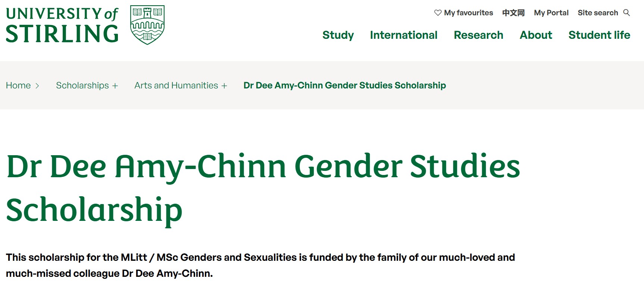Click the University of Stirling crest logo

pyautogui.click(x=147, y=25)
